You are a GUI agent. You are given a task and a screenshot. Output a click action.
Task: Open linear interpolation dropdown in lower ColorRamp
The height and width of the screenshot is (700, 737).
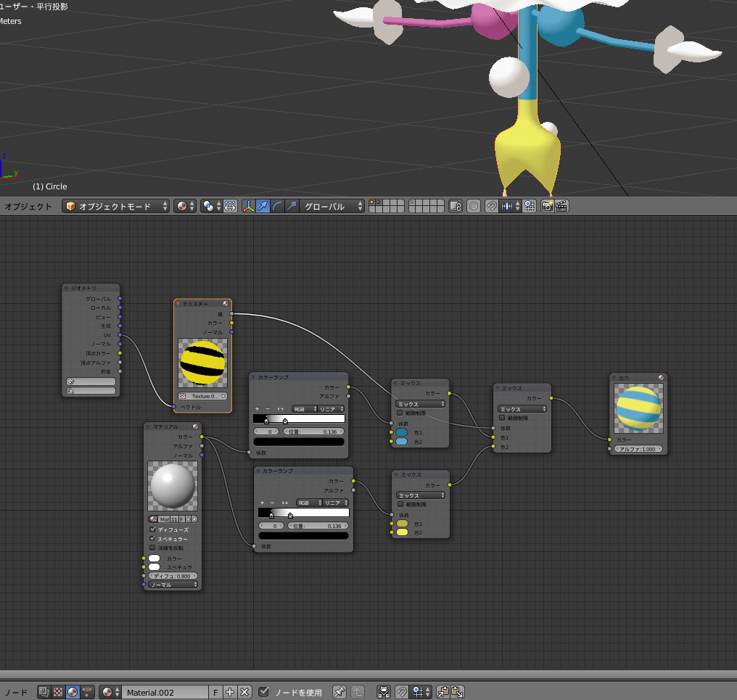click(336, 503)
